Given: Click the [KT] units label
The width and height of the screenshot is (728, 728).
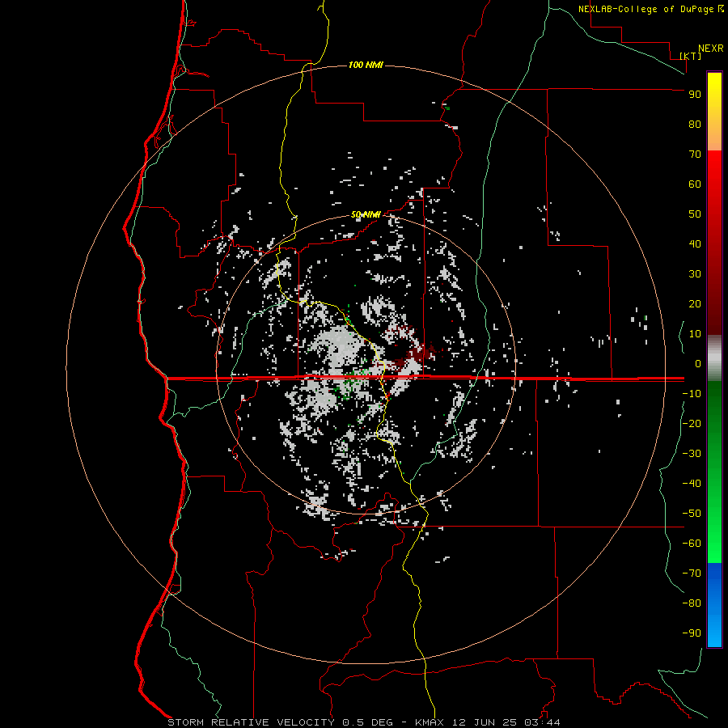Looking at the screenshot, I should pyautogui.click(x=691, y=56).
